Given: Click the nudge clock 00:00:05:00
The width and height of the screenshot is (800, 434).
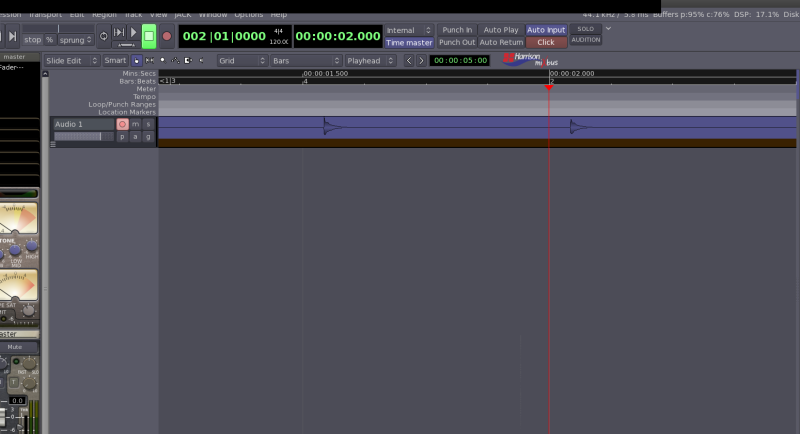Looking at the screenshot, I should [x=460, y=61].
